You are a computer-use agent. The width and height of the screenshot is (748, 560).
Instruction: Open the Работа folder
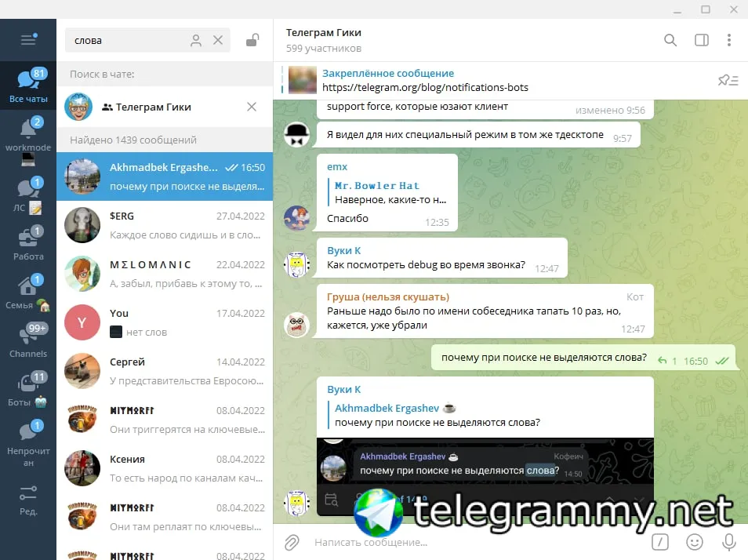click(x=28, y=243)
